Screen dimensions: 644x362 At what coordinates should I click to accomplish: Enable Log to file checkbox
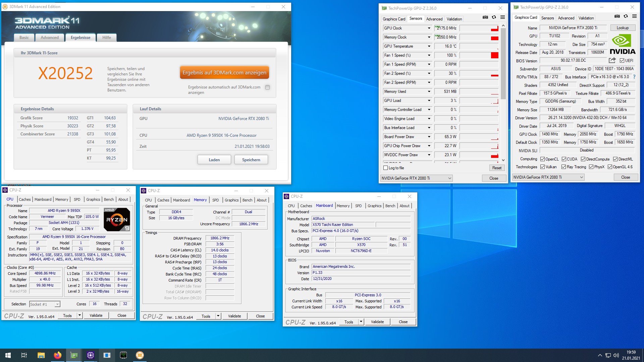coord(385,168)
